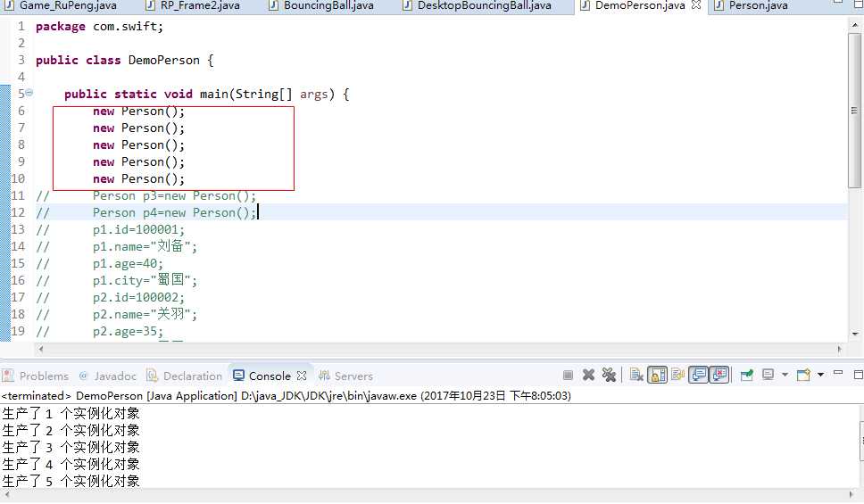Click console output '生产了 1 个实例化对象'

(x=71, y=414)
